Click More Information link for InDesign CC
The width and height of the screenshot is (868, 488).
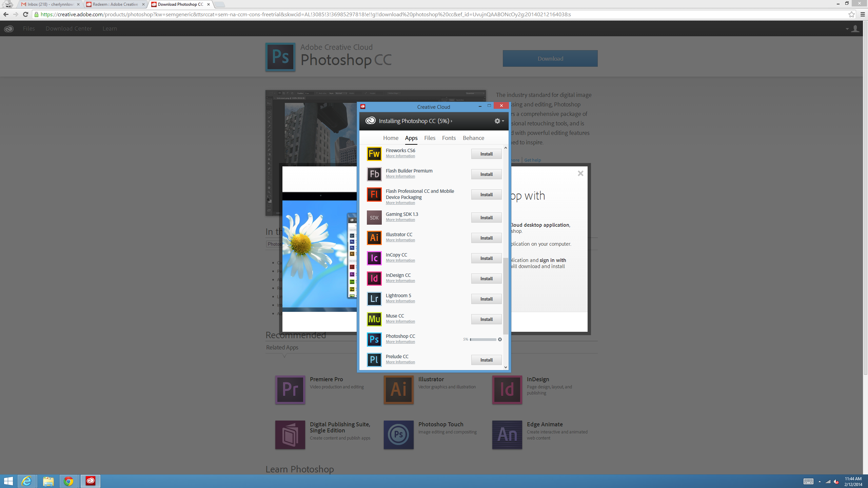(x=401, y=281)
